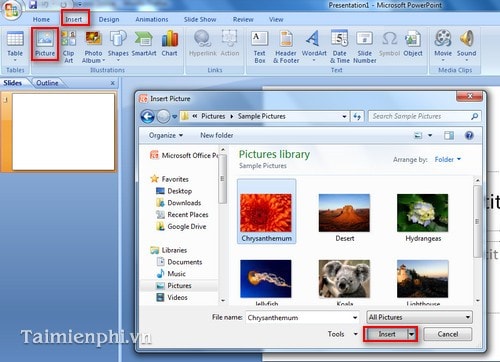Open the Organize dropdown menu

(166, 135)
